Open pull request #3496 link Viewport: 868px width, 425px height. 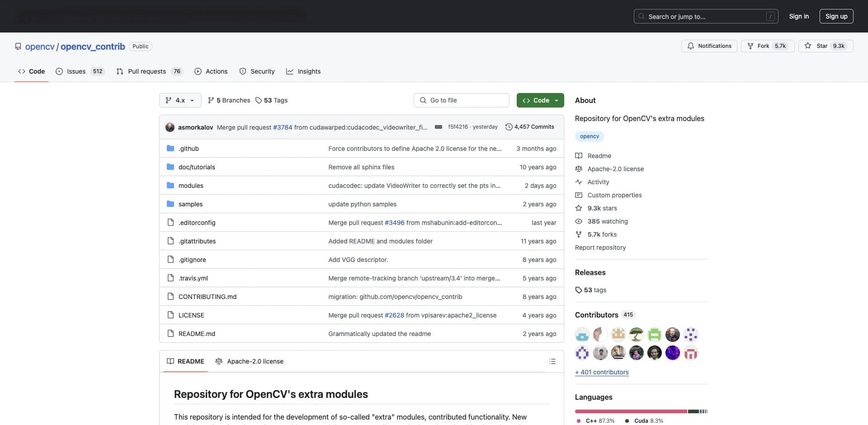click(x=394, y=223)
